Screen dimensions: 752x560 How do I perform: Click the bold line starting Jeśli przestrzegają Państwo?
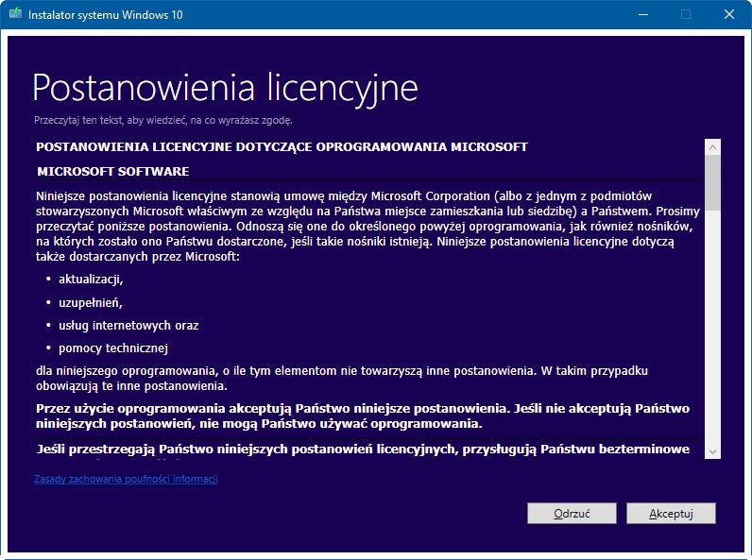tap(363, 450)
